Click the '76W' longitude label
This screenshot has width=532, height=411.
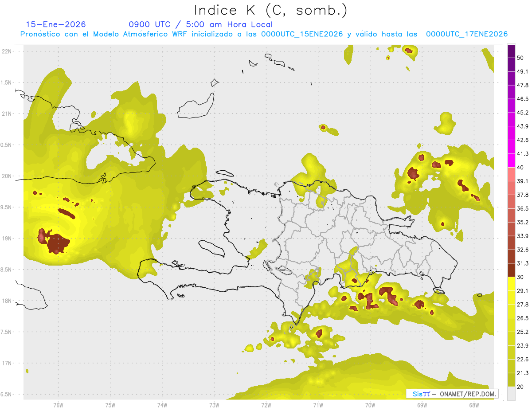pos(58,405)
